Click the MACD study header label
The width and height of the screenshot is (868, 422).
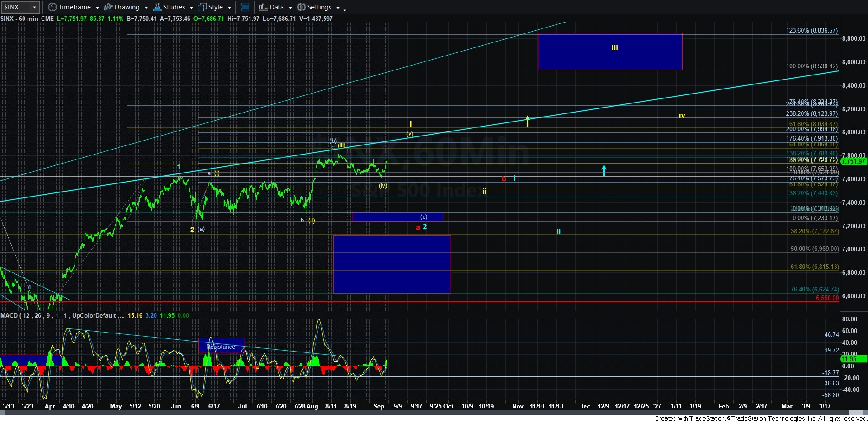click(59, 315)
